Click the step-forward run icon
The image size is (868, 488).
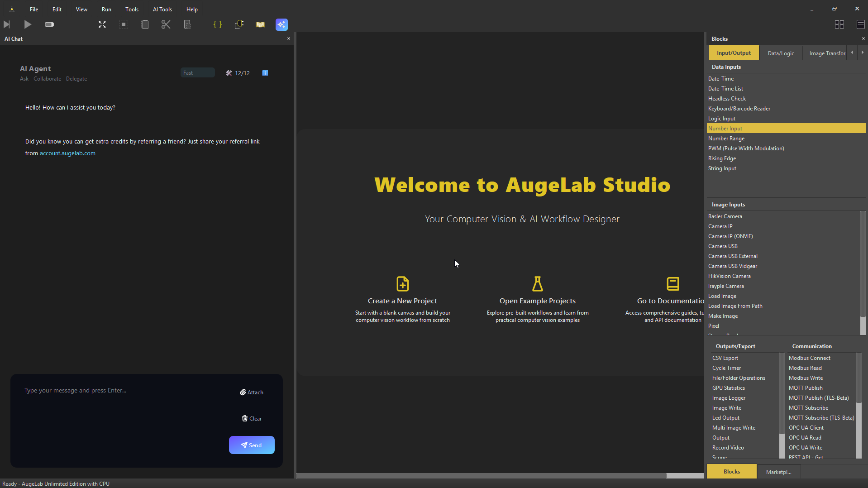click(x=7, y=24)
